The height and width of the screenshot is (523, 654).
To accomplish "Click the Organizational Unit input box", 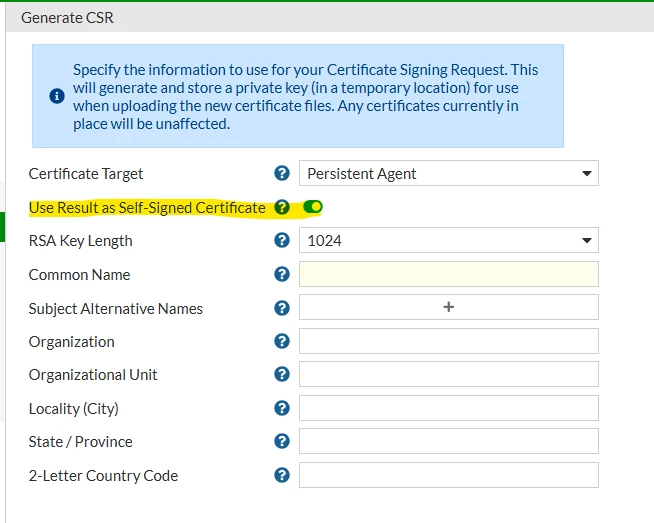I will (x=449, y=374).
